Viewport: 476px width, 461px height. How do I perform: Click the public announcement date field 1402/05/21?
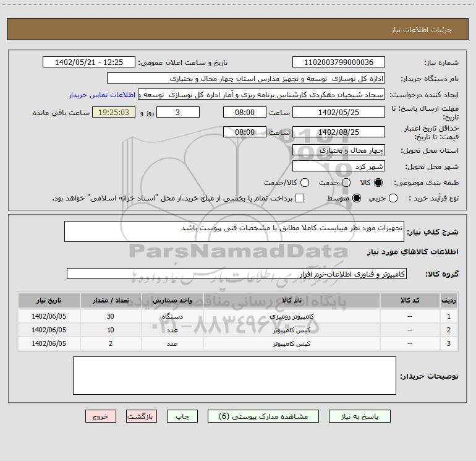[x=89, y=62]
